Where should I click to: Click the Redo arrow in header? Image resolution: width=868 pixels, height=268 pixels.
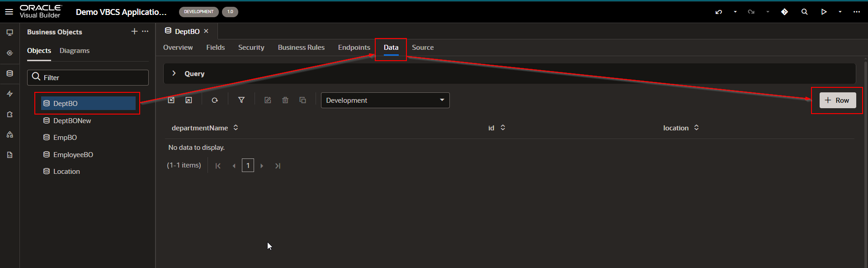pos(751,12)
